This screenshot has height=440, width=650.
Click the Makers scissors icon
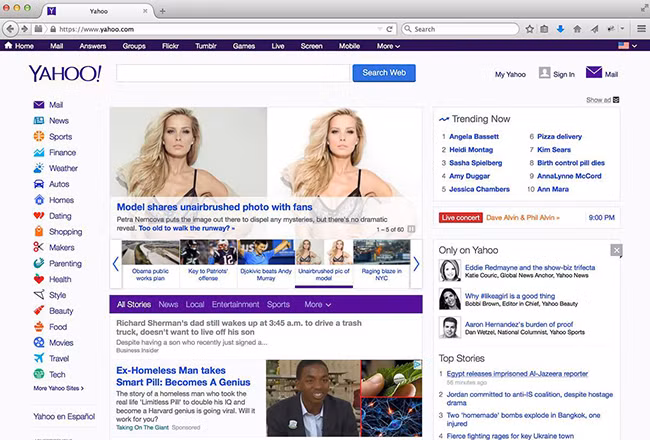[39, 247]
